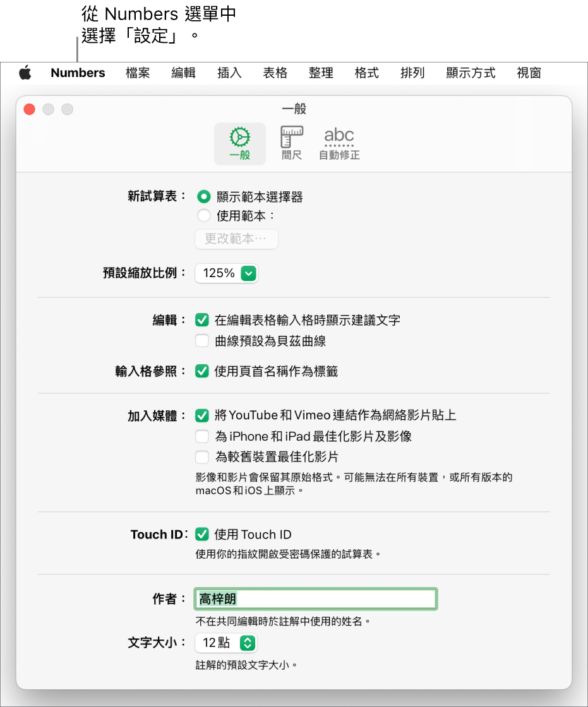The width and height of the screenshot is (588, 707).
Task: Open the 排列 menu
Action: click(x=412, y=73)
